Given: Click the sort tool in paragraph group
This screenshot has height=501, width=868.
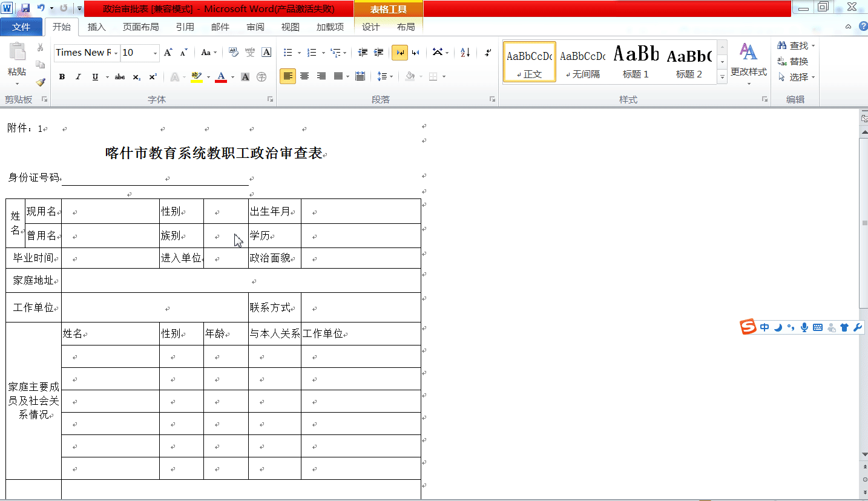Looking at the screenshot, I should (x=465, y=53).
